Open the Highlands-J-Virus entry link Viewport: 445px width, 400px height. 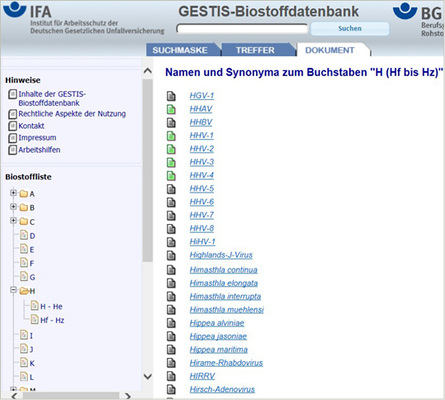click(x=221, y=255)
